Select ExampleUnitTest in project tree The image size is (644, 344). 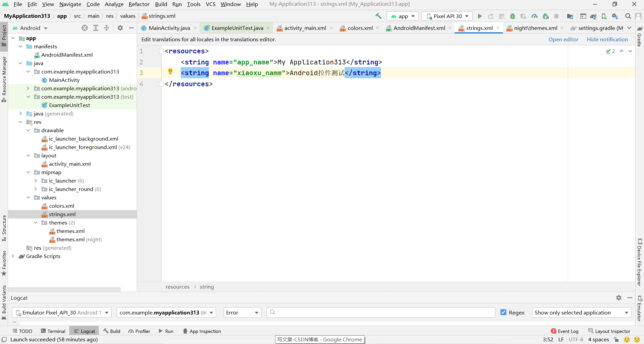point(69,105)
